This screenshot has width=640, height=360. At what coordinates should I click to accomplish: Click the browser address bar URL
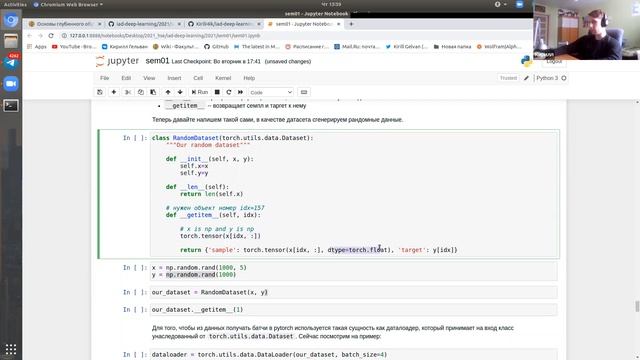(x=165, y=36)
